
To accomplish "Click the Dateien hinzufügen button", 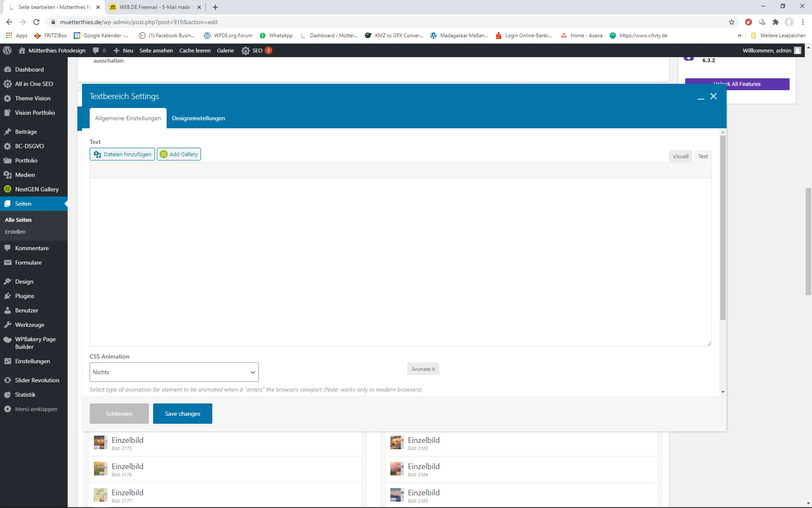I will [122, 154].
